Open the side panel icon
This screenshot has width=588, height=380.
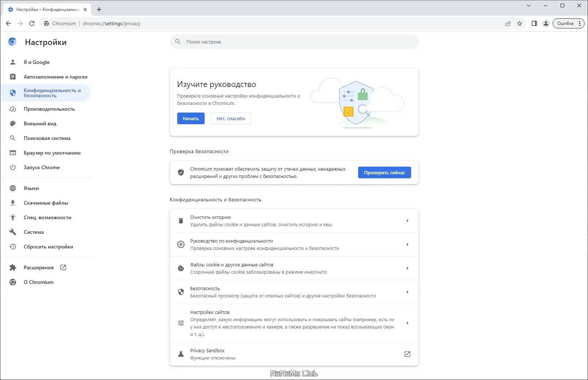pyautogui.click(x=534, y=23)
